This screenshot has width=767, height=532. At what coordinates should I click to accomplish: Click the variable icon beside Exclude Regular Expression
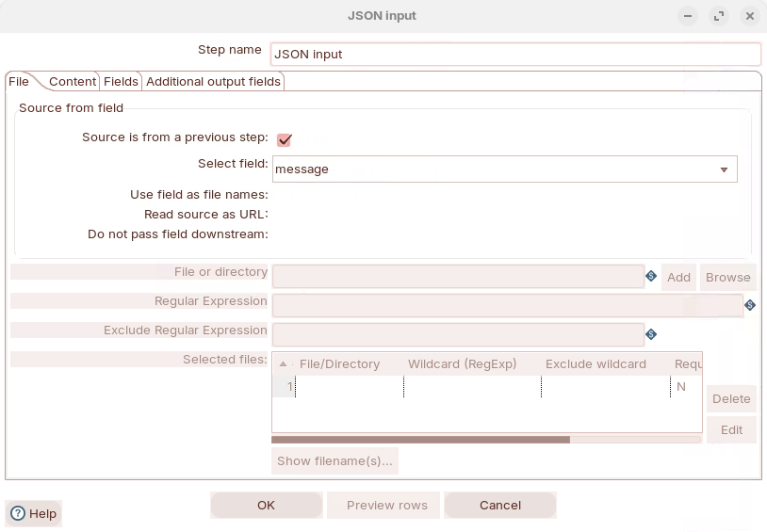(651, 334)
